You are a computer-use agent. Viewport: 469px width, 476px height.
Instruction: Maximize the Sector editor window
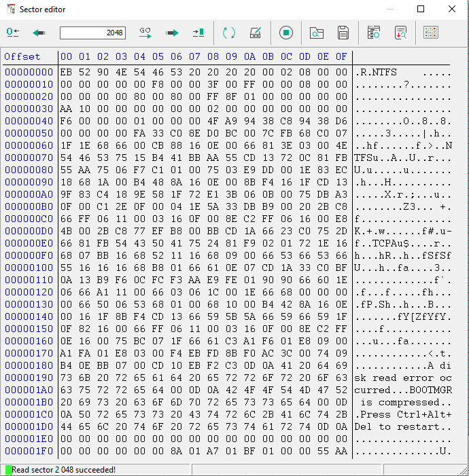coord(421,9)
